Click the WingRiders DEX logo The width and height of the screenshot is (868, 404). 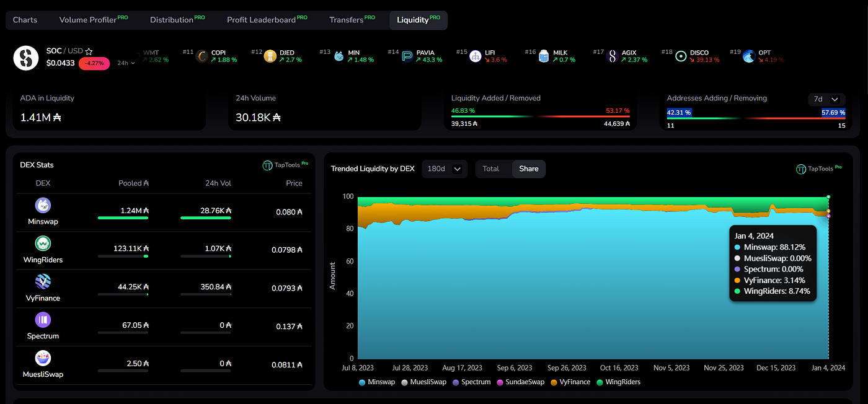pyautogui.click(x=43, y=244)
